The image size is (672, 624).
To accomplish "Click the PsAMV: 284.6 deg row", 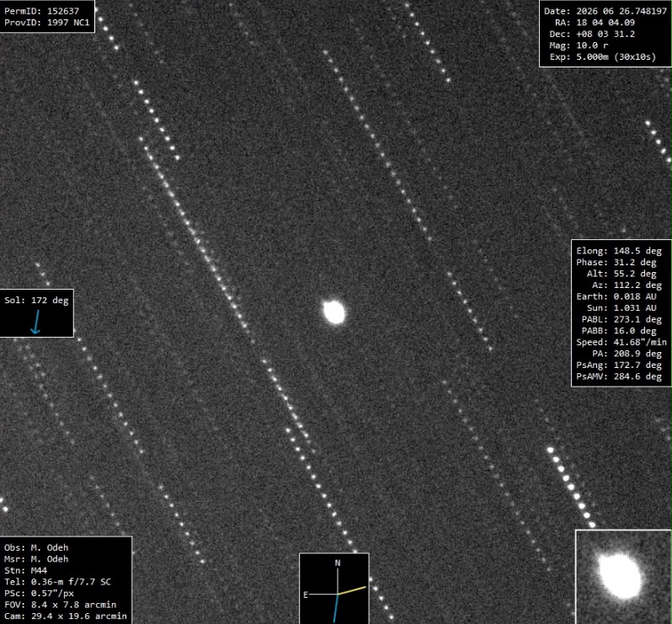I will 619,376.
